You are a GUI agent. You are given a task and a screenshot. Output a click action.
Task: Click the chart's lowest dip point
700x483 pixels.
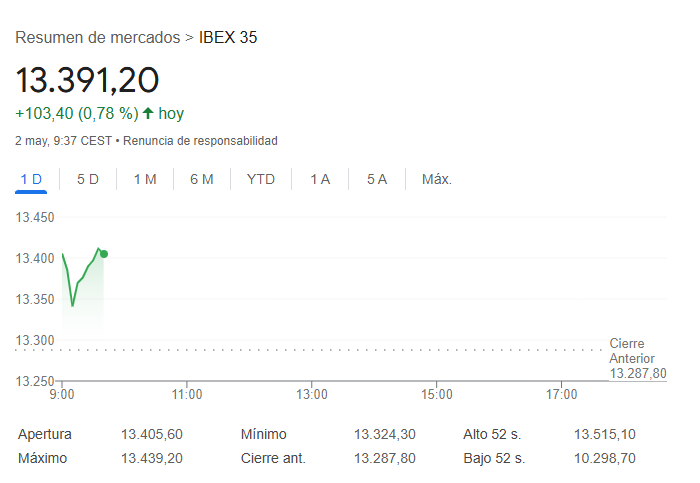[x=73, y=306]
